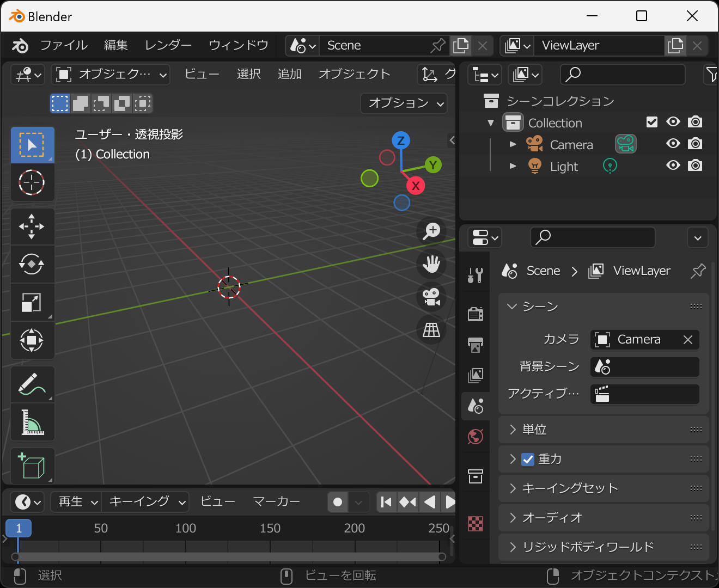Uncheck Collection exclude-from-view-layer checkbox
The image size is (719, 588).
click(x=652, y=122)
